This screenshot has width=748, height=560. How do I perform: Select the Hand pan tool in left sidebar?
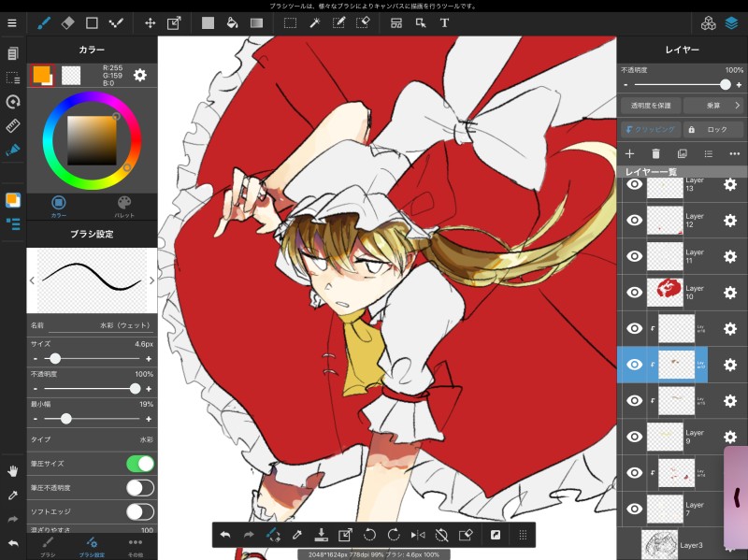[13, 471]
